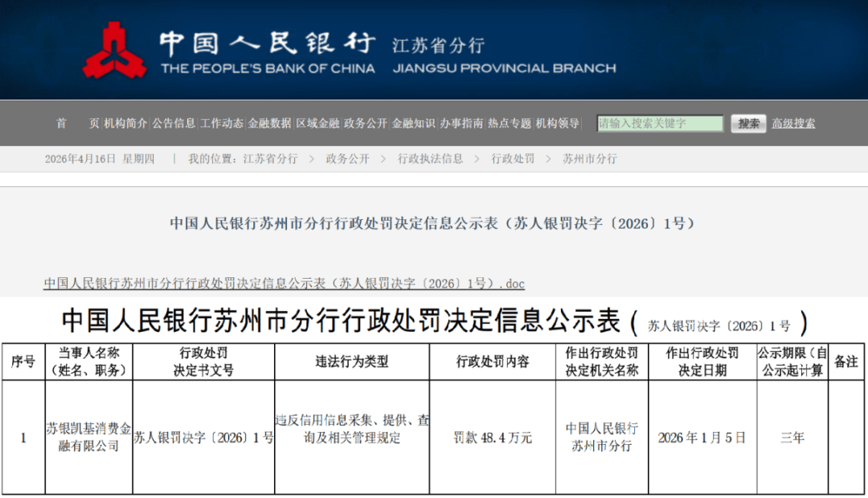Click the 苏州市分行 breadcrumb link
868x498 pixels.
click(592, 158)
